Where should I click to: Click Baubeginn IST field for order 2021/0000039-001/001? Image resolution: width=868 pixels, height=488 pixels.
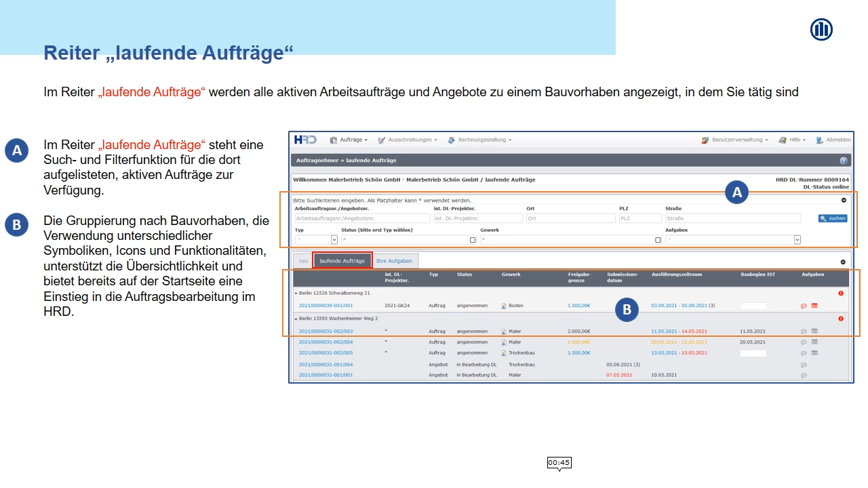(x=753, y=306)
